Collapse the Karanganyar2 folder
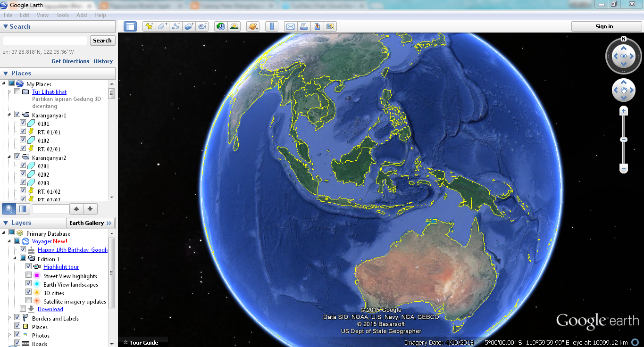 click(10, 156)
